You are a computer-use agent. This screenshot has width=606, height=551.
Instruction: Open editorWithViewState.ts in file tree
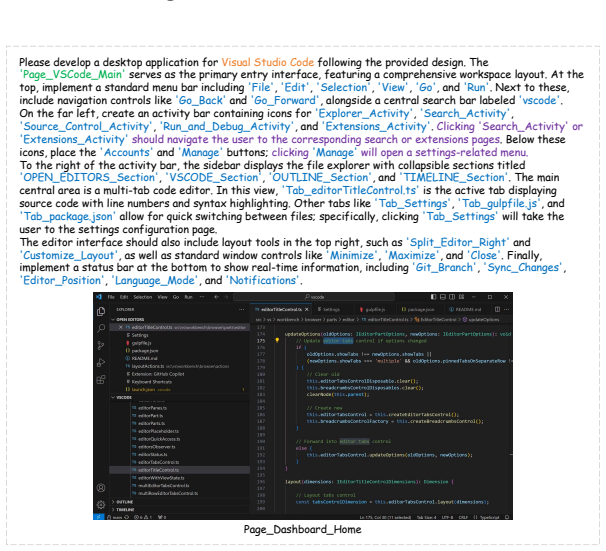[180, 478]
